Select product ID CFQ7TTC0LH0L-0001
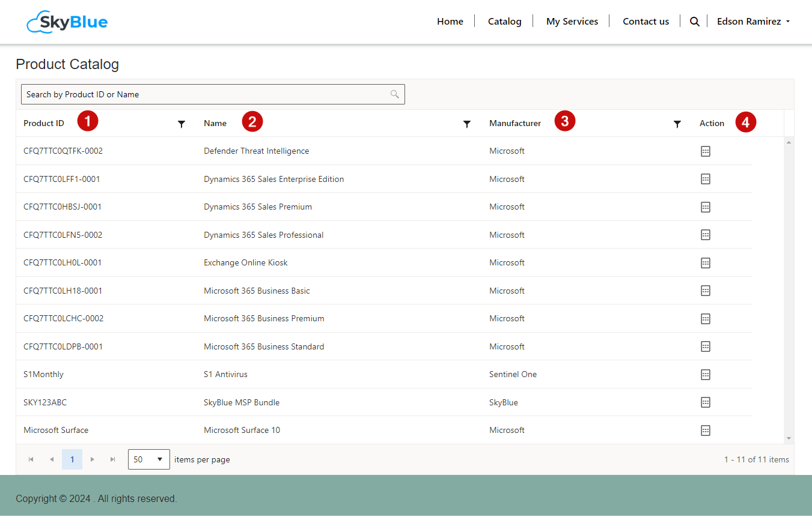The width and height of the screenshot is (812, 517). [63, 263]
